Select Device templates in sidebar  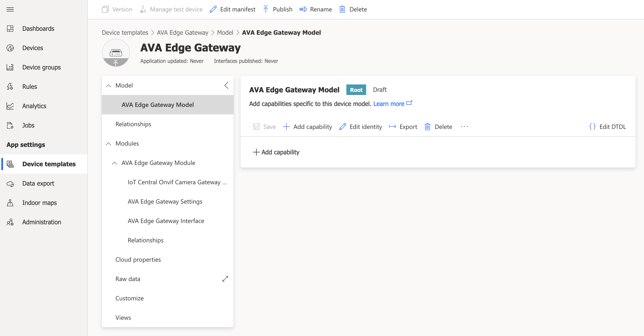pos(49,164)
